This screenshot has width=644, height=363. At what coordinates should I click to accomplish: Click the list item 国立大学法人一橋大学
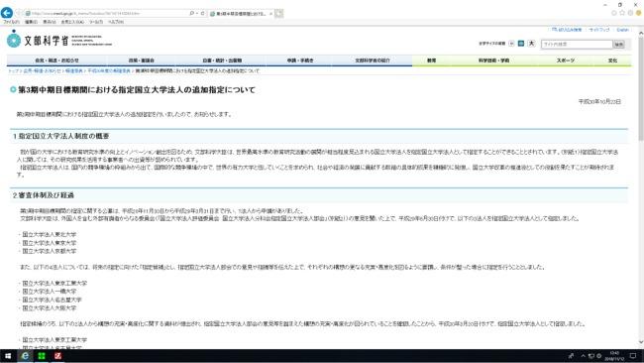pyautogui.click(x=49, y=291)
